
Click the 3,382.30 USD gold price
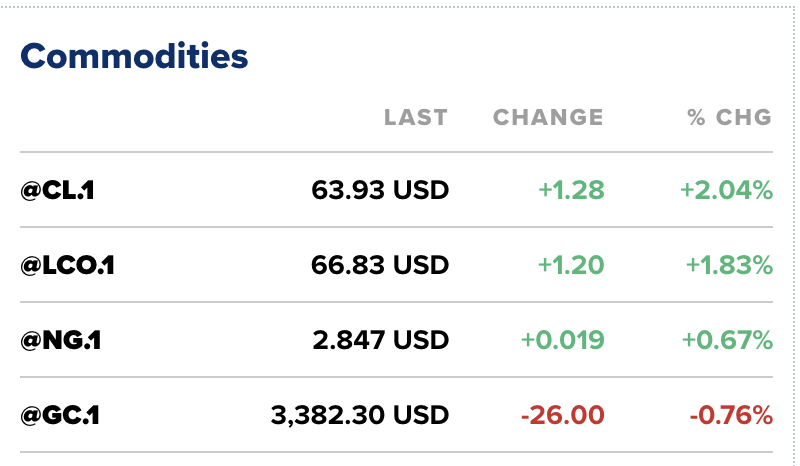[360, 414]
